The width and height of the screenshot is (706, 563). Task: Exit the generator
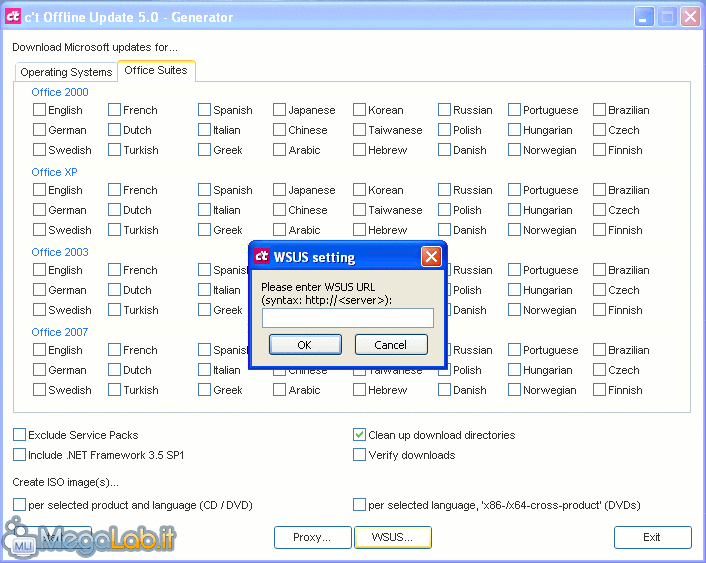pyautogui.click(x=652, y=537)
